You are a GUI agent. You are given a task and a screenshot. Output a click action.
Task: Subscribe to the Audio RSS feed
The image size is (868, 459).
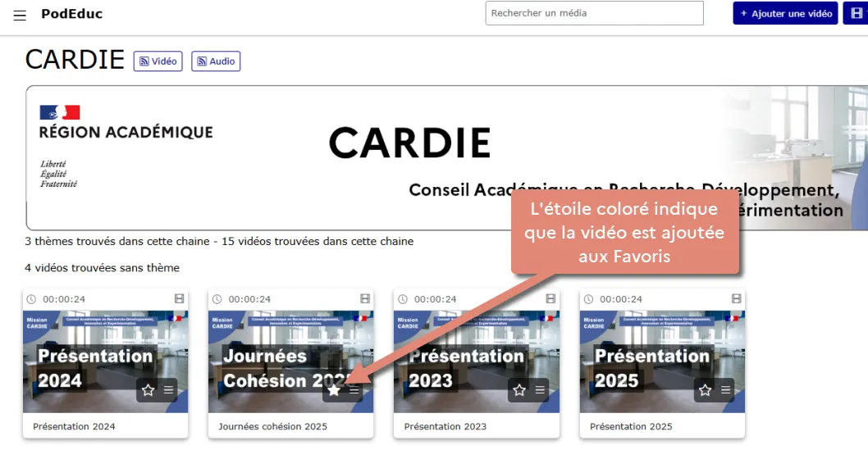(216, 61)
